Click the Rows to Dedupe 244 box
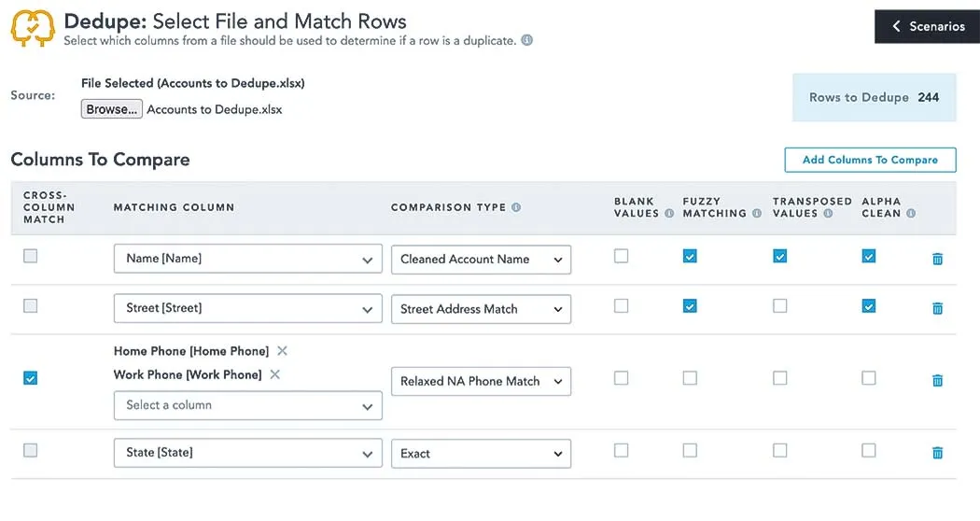Image resolution: width=980 pixels, height=521 pixels. click(874, 97)
